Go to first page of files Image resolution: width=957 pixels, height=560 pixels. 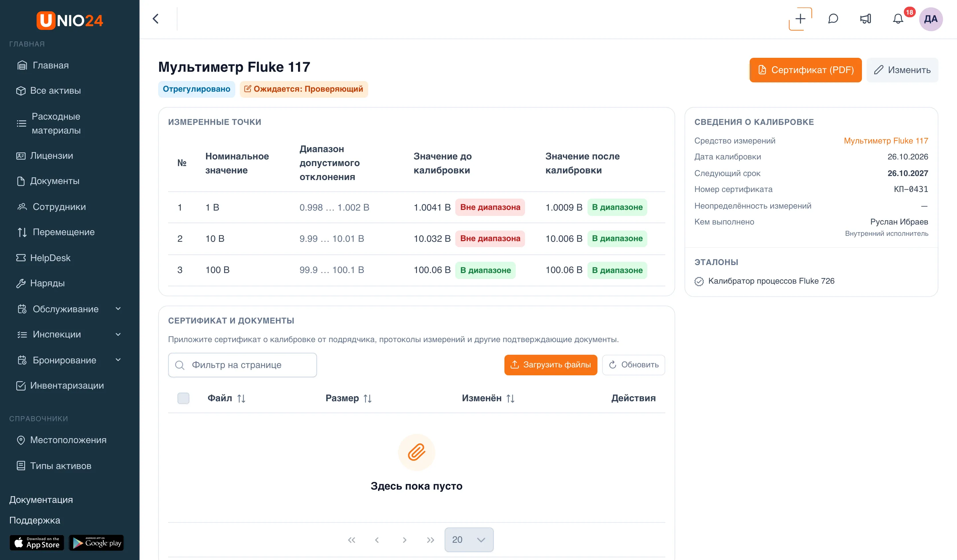(x=352, y=539)
